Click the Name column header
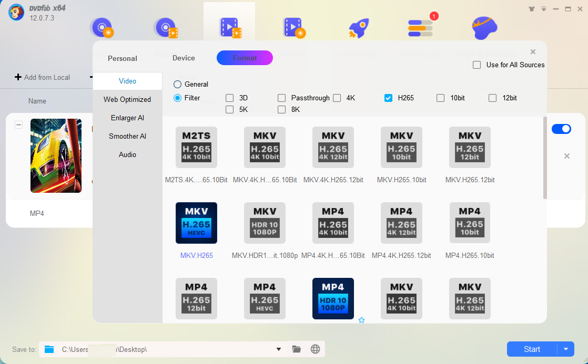Viewport: 588px width, 364px height. pos(37,101)
